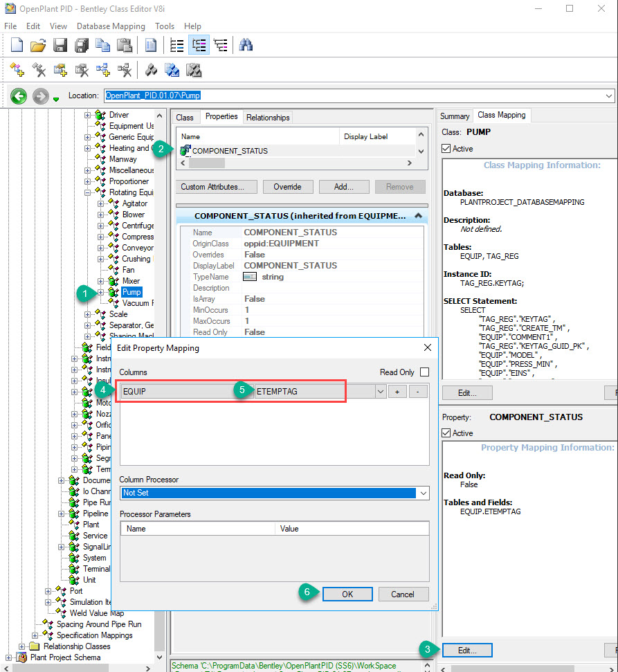Close the Edit Property Mapping dialog
Image resolution: width=618 pixels, height=672 pixels.
tap(427, 347)
